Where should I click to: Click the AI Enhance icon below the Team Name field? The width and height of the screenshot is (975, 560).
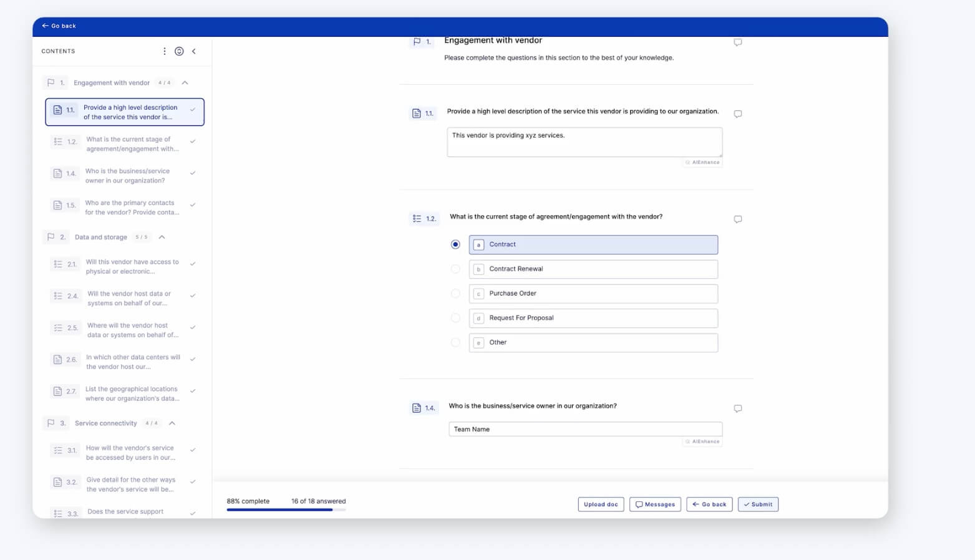tap(702, 442)
